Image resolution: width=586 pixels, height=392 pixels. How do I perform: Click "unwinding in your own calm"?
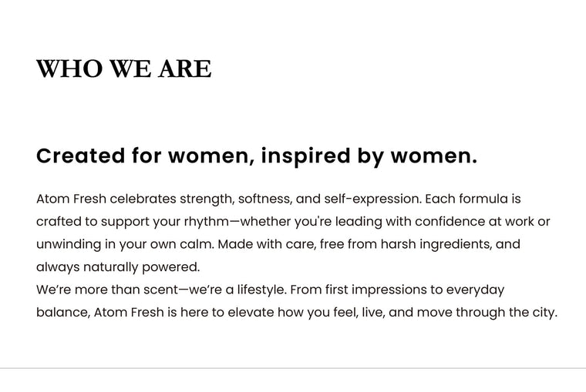(124, 245)
